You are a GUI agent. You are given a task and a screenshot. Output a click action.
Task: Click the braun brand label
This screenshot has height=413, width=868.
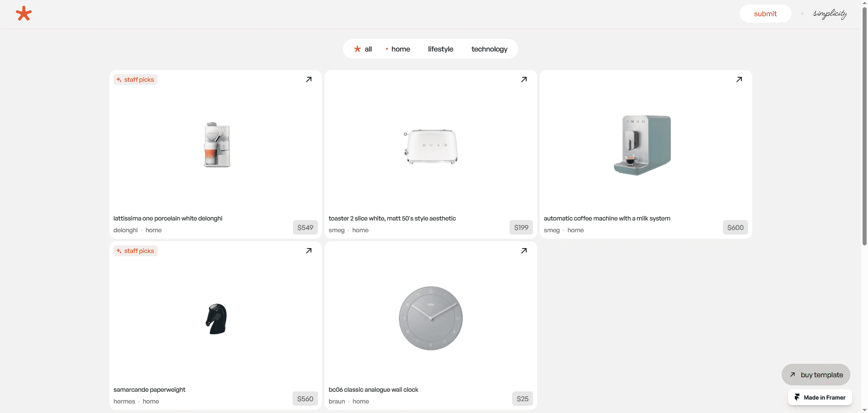pos(337,401)
